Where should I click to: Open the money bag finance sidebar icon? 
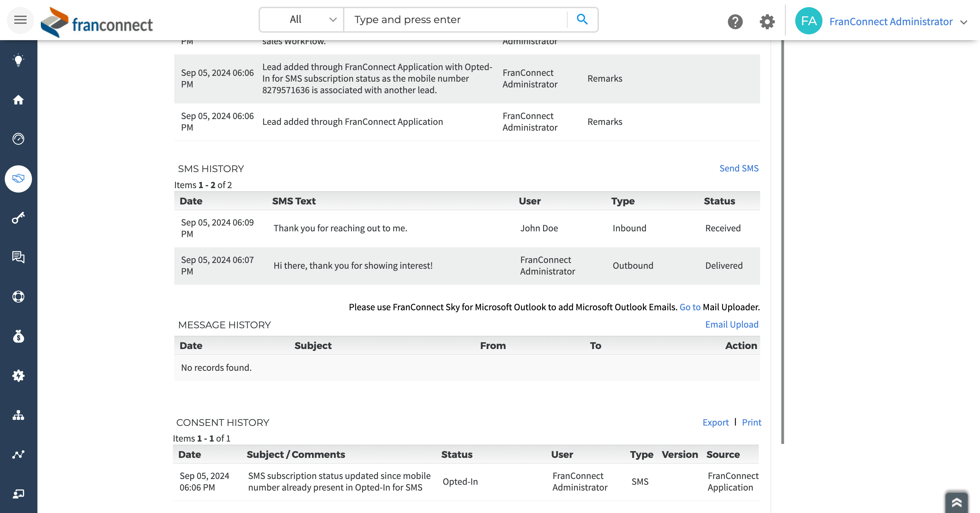(x=18, y=336)
